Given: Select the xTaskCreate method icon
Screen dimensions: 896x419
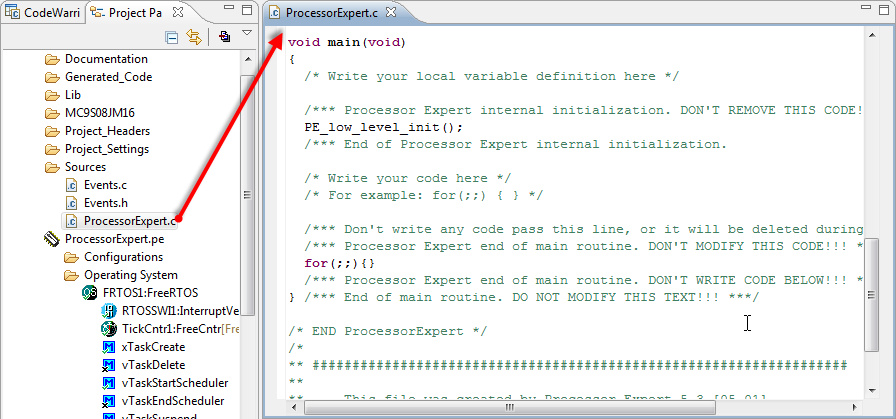Looking at the screenshot, I should (109, 347).
